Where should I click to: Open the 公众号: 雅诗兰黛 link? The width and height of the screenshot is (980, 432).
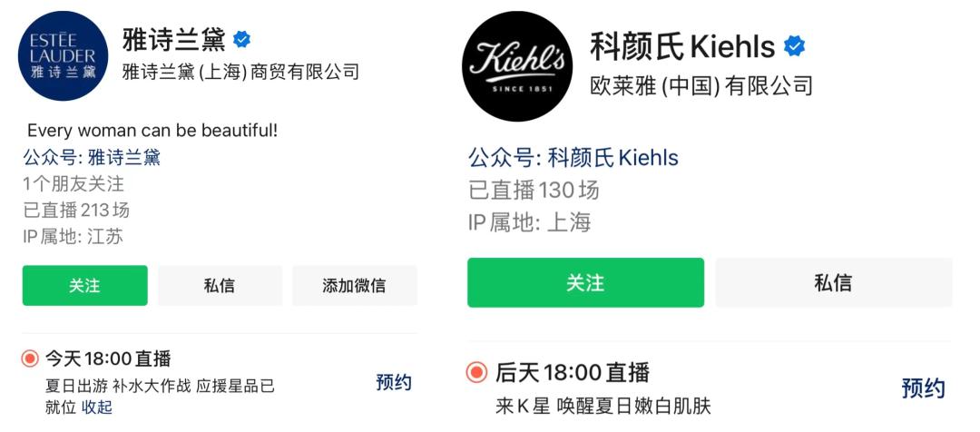tap(92, 157)
